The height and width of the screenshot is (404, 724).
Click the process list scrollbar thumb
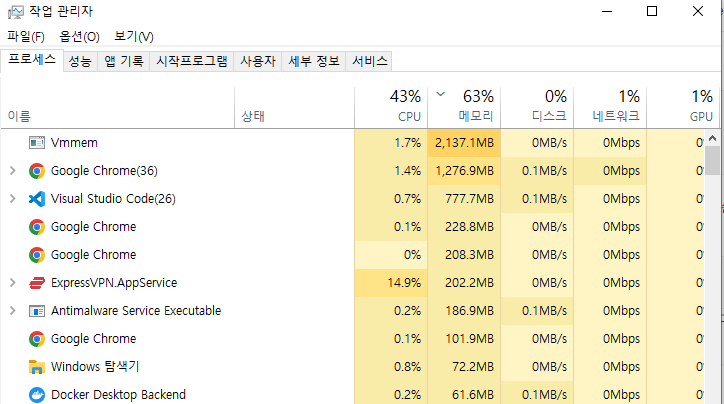pos(712,161)
